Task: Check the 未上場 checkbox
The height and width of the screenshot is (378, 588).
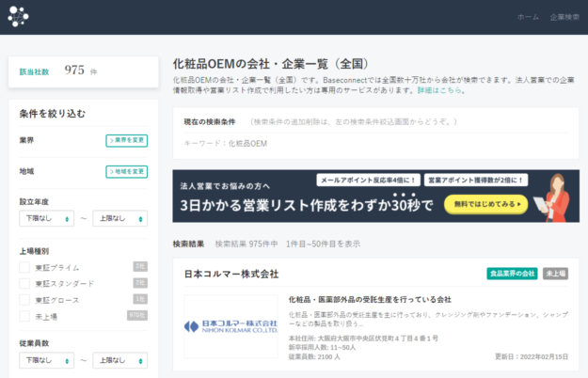Action: pyautogui.click(x=24, y=316)
